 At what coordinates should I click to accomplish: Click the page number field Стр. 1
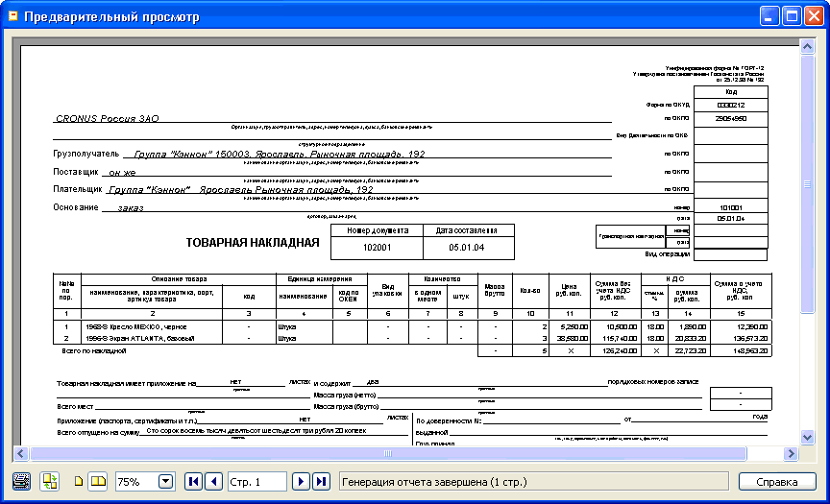click(256, 481)
